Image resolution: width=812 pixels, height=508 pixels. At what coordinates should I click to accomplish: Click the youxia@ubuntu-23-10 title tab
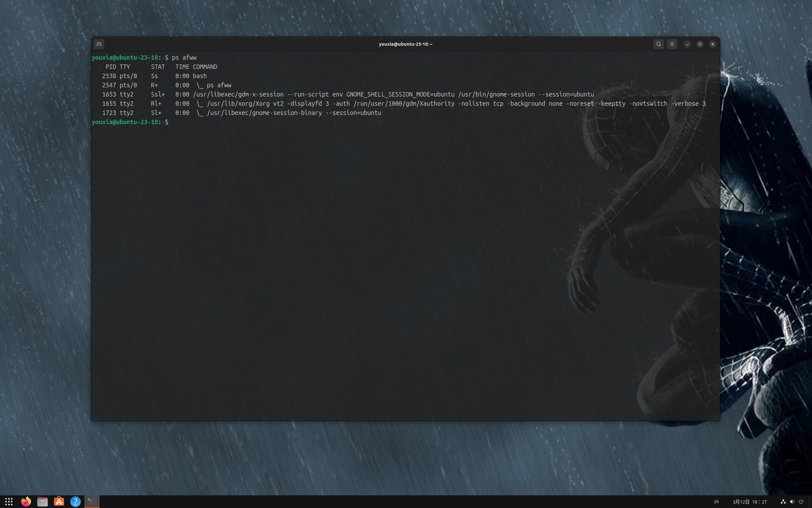tap(405, 43)
